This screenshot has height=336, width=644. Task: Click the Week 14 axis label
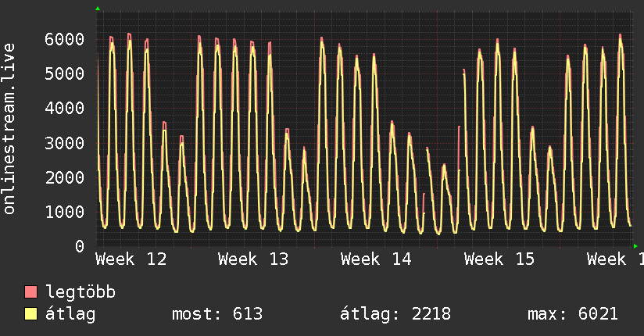[376, 259]
